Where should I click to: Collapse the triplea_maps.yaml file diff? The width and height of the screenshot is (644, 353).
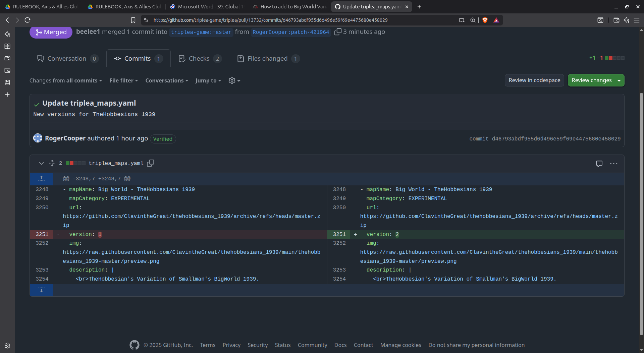click(x=41, y=163)
